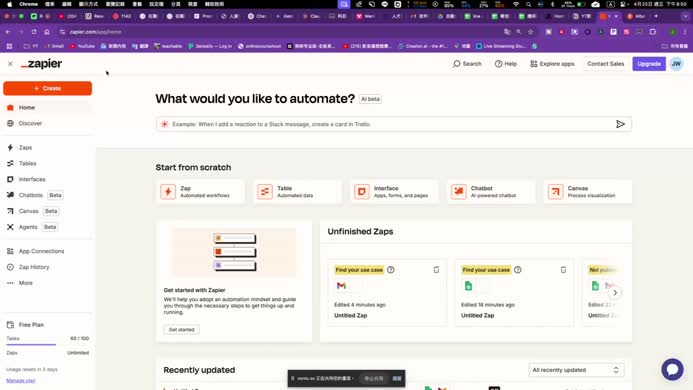Screen dimensions: 693x390
Task: Click the Free Plan label
Action: 31,325
